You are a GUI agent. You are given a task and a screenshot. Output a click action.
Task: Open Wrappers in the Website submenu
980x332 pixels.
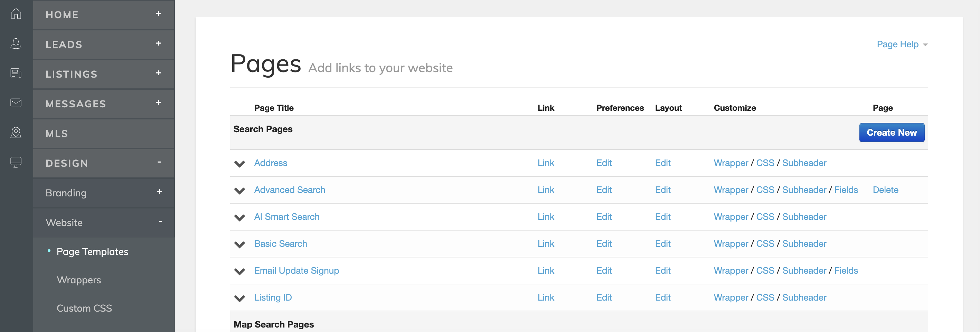pyautogui.click(x=79, y=280)
